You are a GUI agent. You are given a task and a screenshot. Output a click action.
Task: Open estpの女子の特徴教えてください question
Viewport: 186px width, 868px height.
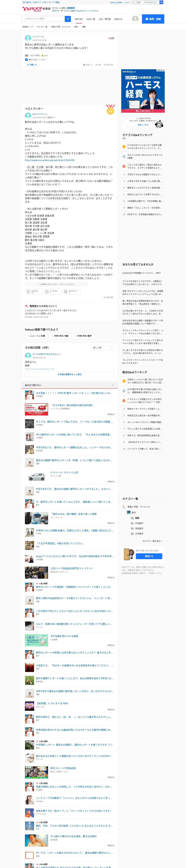[141, 273]
